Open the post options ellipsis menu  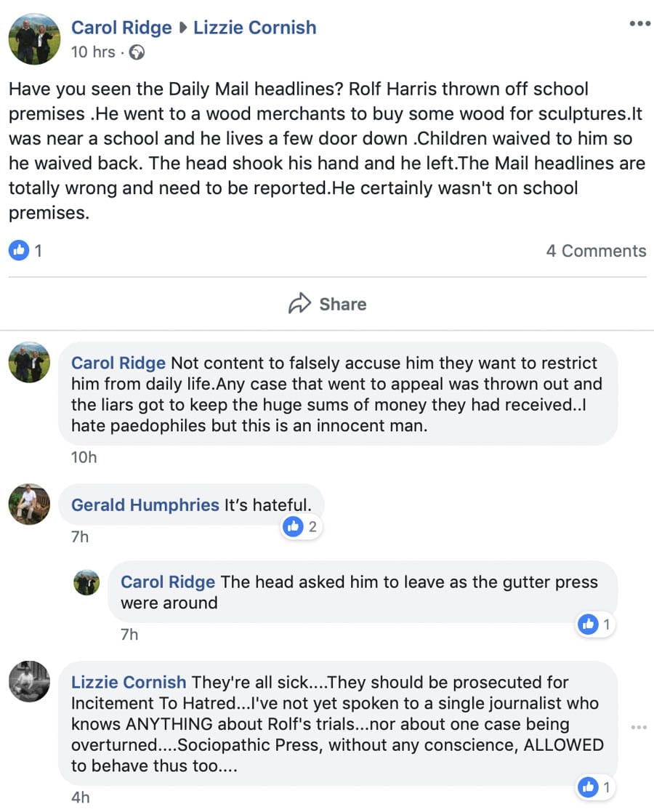tap(639, 23)
